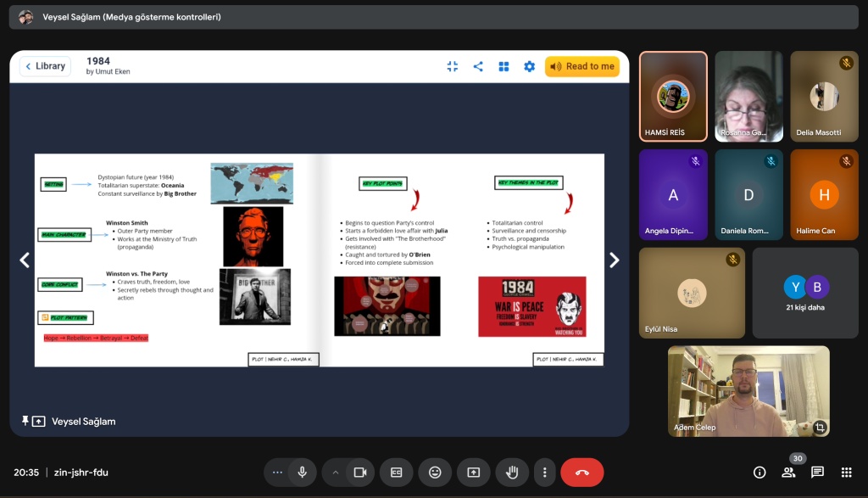This screenshot has width=868, height=498.
Task: Open more options ellipsis in call bar
Action: (277, 473)
